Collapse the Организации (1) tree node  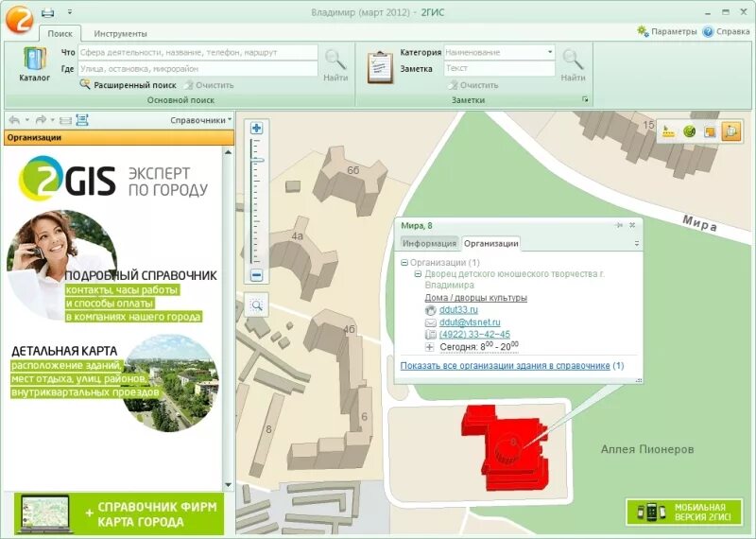pos(404,263)
